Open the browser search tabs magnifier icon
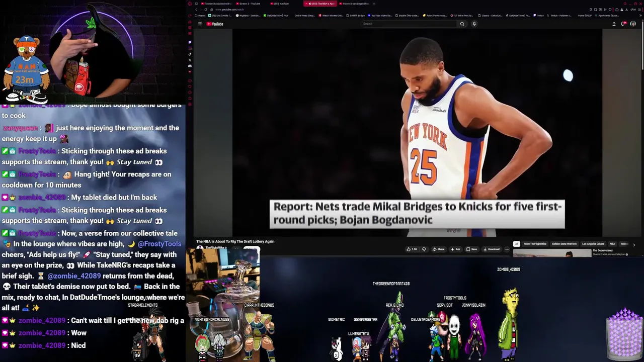The height and width of the screenshot is (362, 644). pos(625,4)
